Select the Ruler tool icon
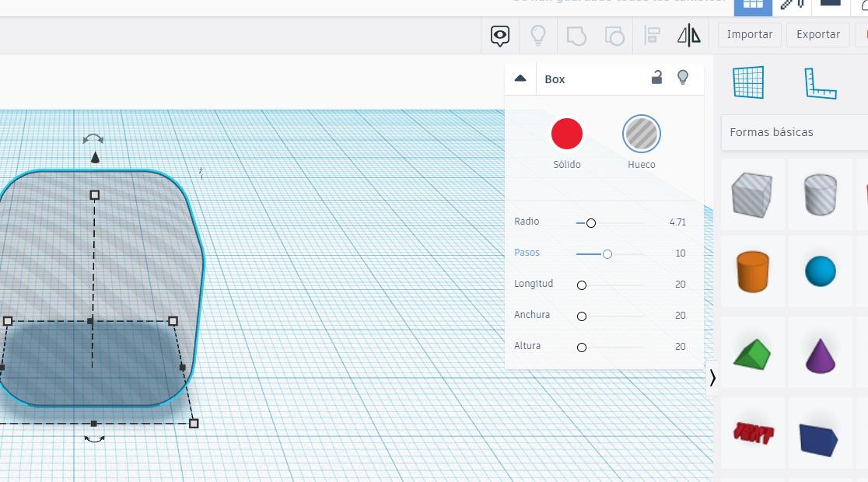 (820, 83)
